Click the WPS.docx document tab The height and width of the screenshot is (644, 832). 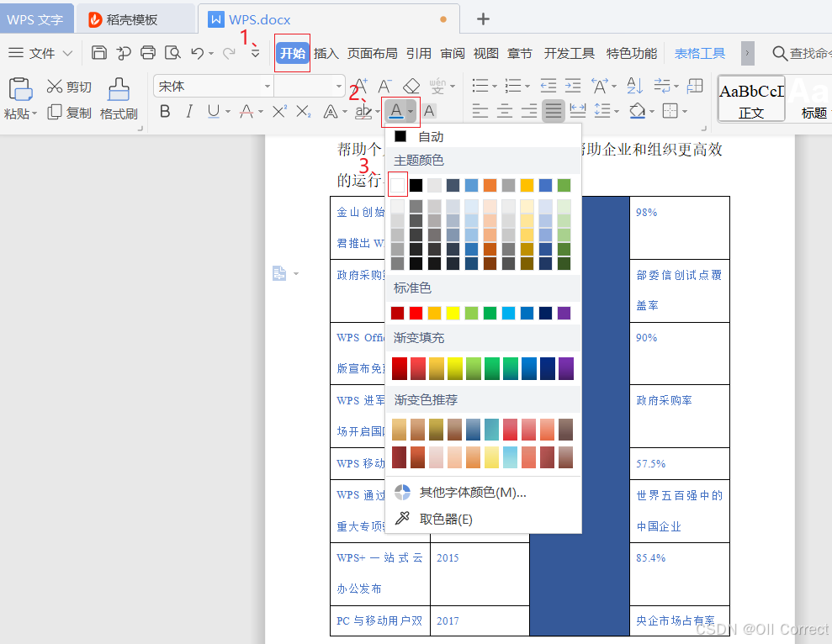point(328,19)
